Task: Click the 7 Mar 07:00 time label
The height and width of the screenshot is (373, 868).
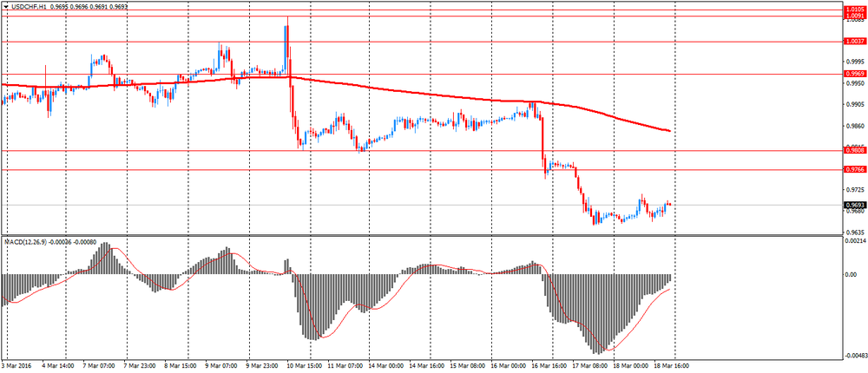Action: 99,366
